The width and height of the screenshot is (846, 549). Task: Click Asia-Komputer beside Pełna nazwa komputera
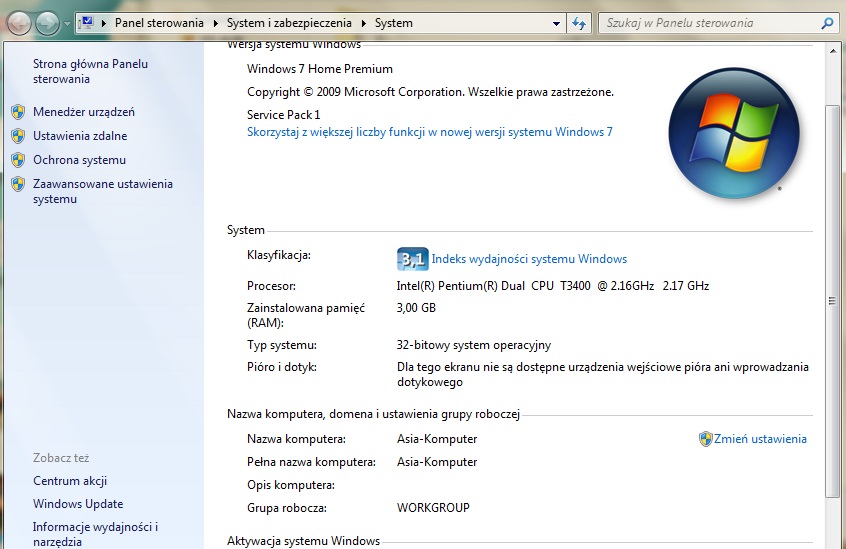pyautogui.click(x=437, y=462)
